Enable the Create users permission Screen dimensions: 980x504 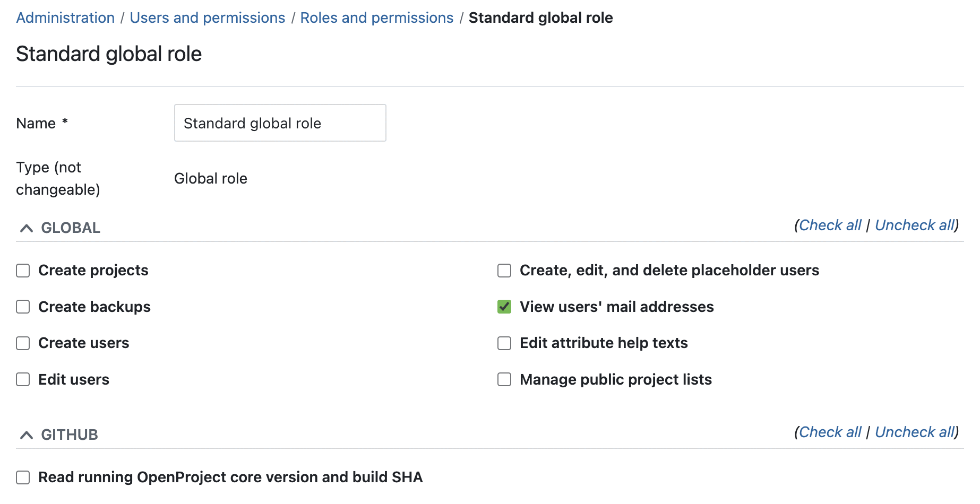23,343
